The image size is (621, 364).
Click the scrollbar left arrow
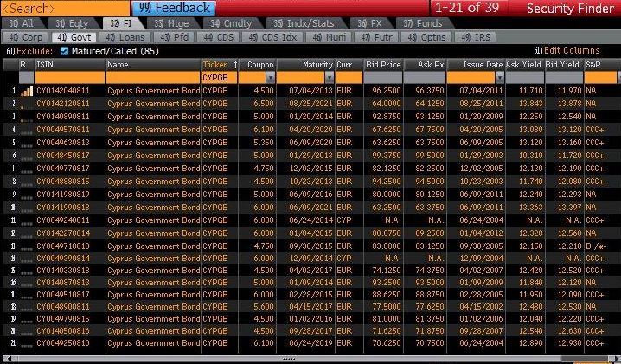tap(10, 359)
